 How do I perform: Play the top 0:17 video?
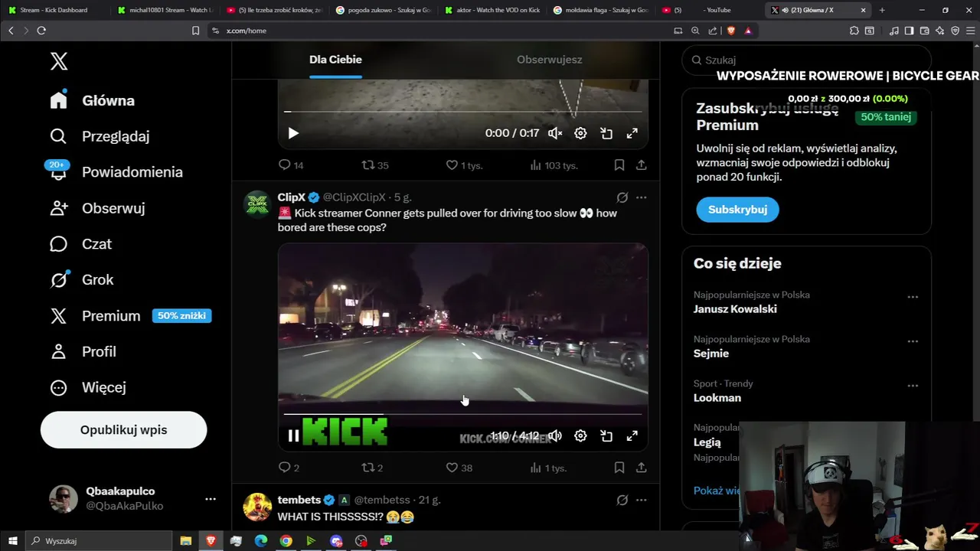coord(293,133)
